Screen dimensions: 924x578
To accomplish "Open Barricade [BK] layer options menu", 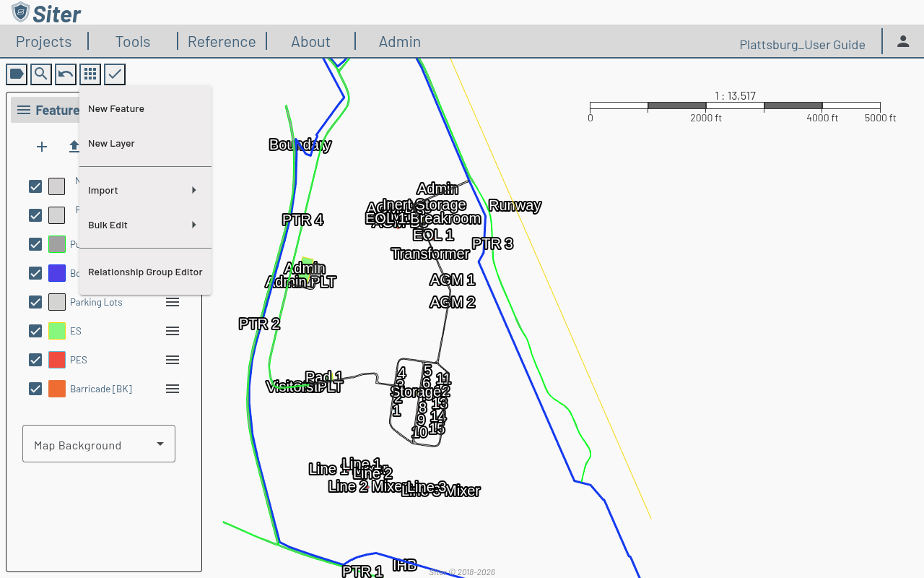I will coord(173,389).
